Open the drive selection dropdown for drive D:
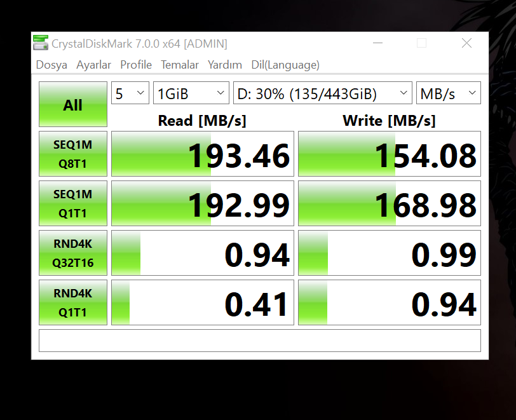The width and height of the screenshot is (516, 420). point(322,92)
